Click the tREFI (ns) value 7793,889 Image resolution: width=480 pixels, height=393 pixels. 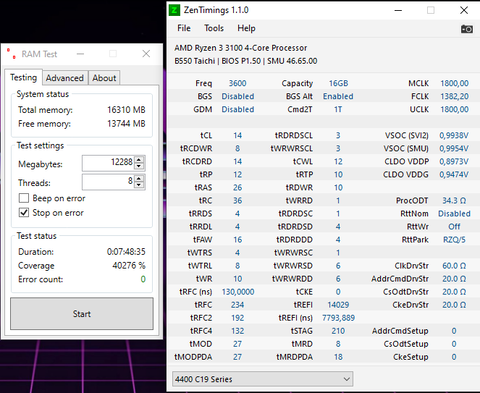[338, 318]
